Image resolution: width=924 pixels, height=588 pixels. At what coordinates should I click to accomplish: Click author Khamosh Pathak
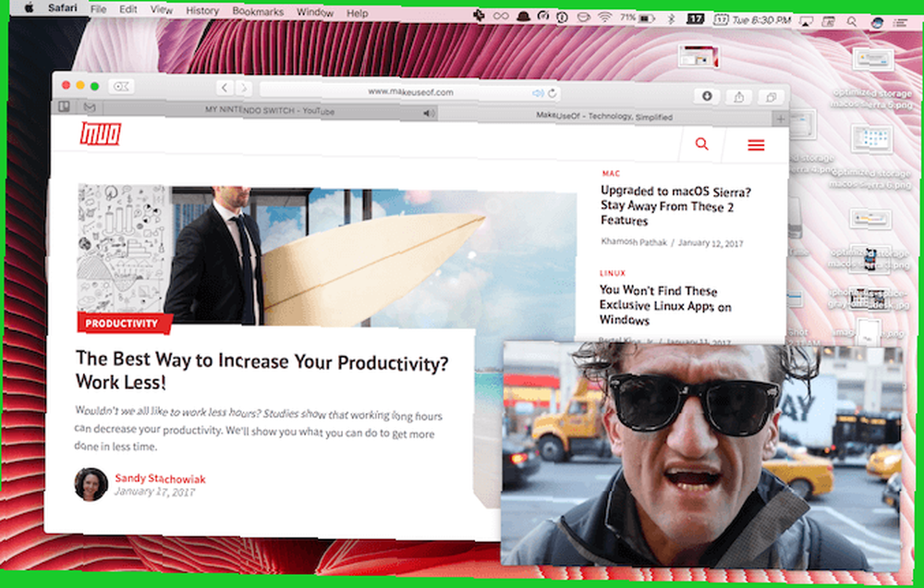click(x=634, y=242)
